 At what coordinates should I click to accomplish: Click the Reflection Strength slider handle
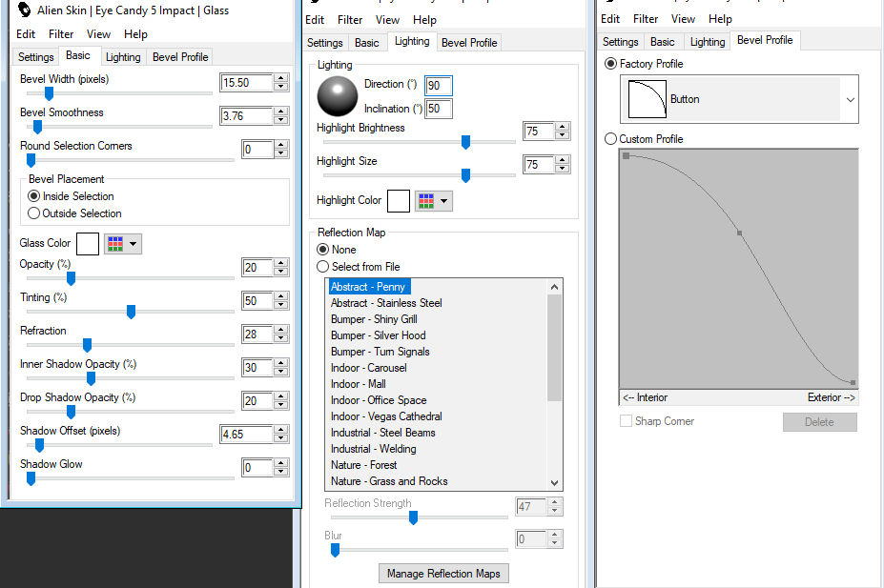[x=413, y=517]
